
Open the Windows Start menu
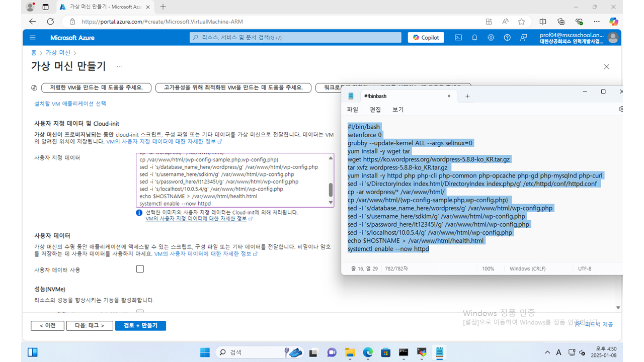(205, 352)
